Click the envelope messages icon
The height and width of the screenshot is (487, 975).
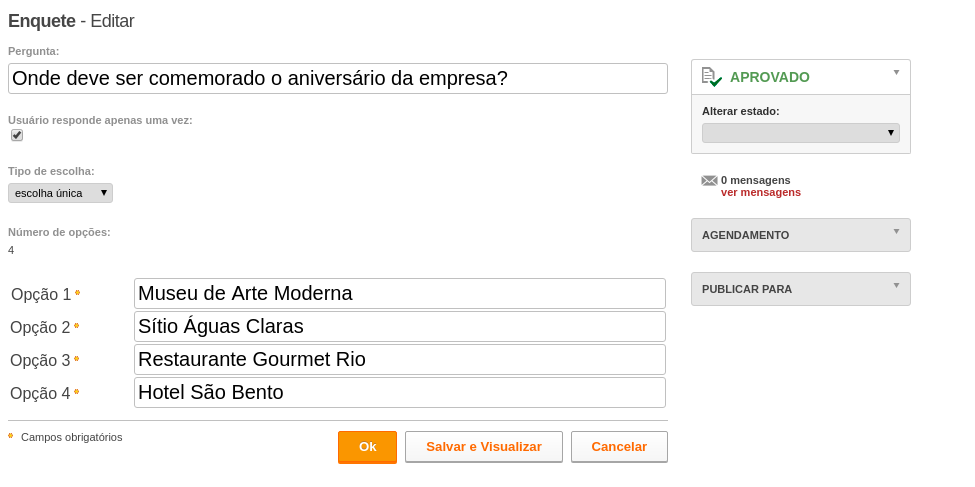[x=709, y=180]
